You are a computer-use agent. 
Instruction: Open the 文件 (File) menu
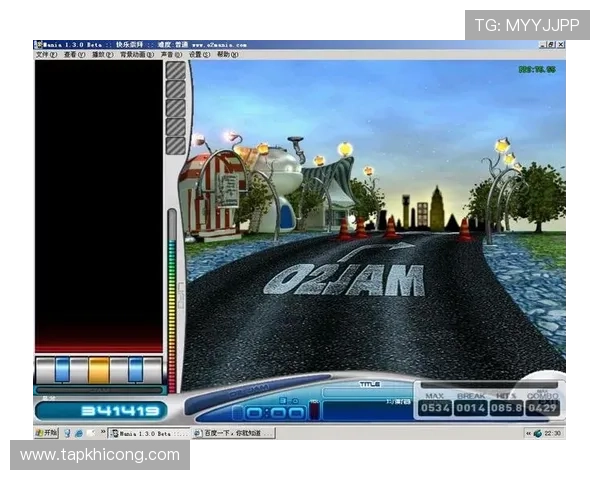[x=46, y=55]
